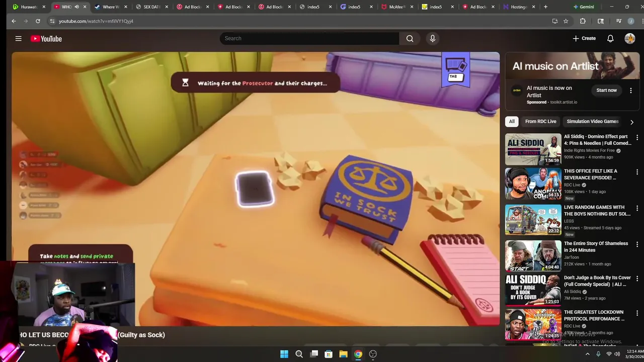This screenshot has width=644, height=362.
Task: Click the search magnifier button
Action: pyautogui.click(x=410, y=38)
